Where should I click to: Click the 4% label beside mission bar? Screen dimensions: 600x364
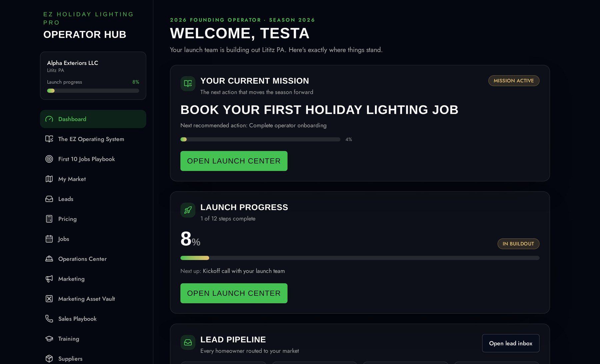click(349, 139)
